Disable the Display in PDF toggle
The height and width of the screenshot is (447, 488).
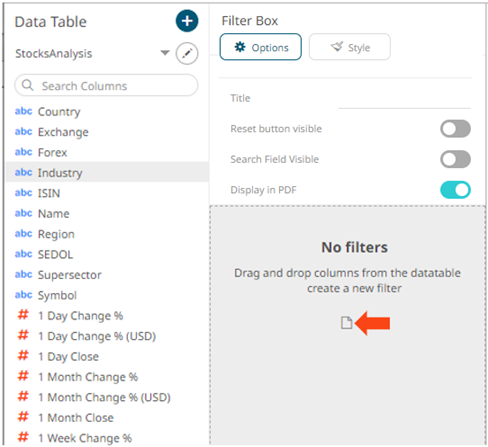coord(455,190)
